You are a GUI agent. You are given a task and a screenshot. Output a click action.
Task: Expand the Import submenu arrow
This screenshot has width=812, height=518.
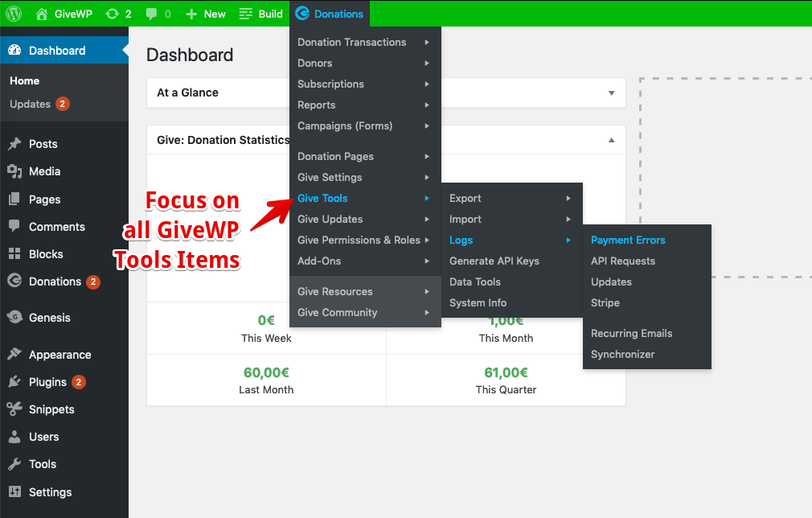pyautogui.click(x=568, y=219)
